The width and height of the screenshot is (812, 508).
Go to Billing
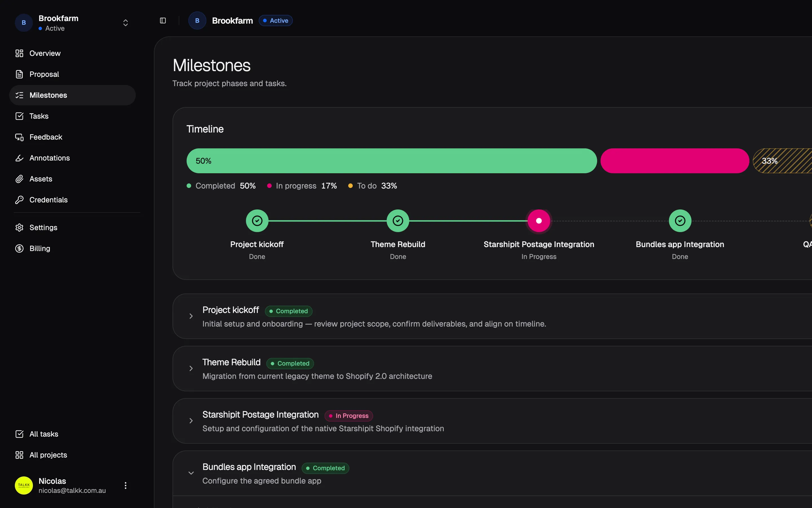(72, 248)
